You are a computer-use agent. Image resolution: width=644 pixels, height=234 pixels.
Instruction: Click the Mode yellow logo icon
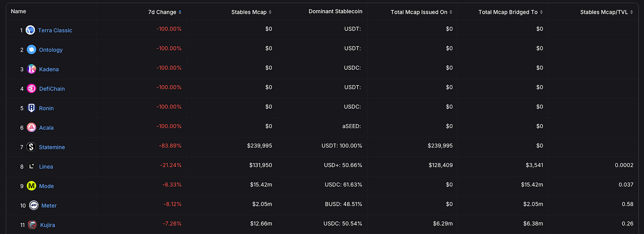click(31, 186)
